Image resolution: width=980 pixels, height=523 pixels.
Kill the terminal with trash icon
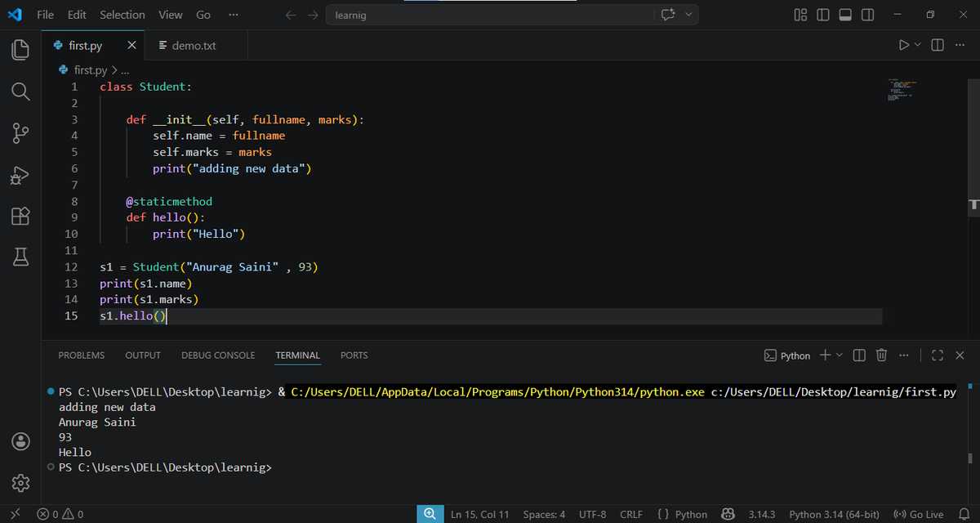point(881,355)
